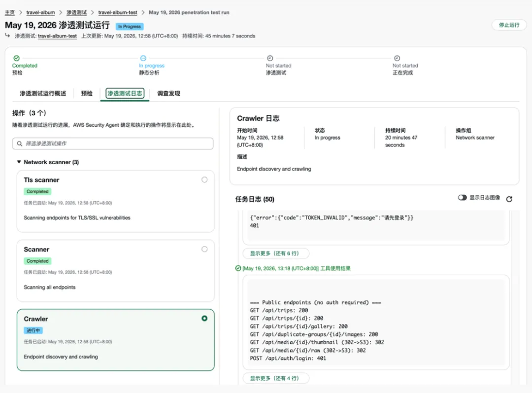Open the 渗透测试运行概述 tab
The image size is (532, 393).
coord(43,93)
